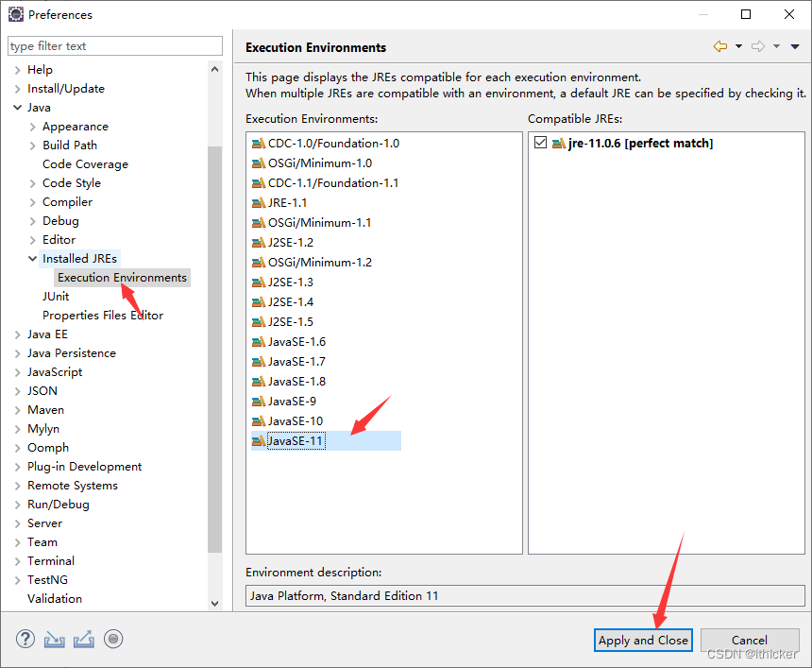Expand the Maven tree node
Viewport: 812px width, 668px height.
18,410
